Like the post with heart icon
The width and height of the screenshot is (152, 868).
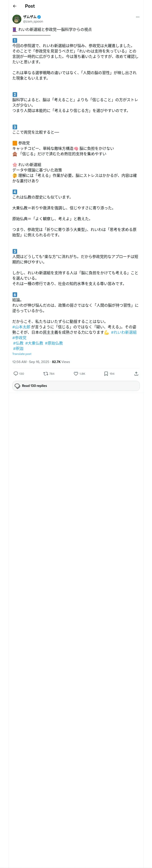tap(76, 373)
